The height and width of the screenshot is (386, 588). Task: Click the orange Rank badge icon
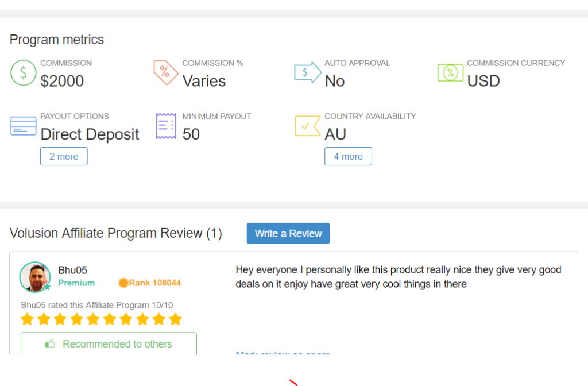tap(123, 283)
